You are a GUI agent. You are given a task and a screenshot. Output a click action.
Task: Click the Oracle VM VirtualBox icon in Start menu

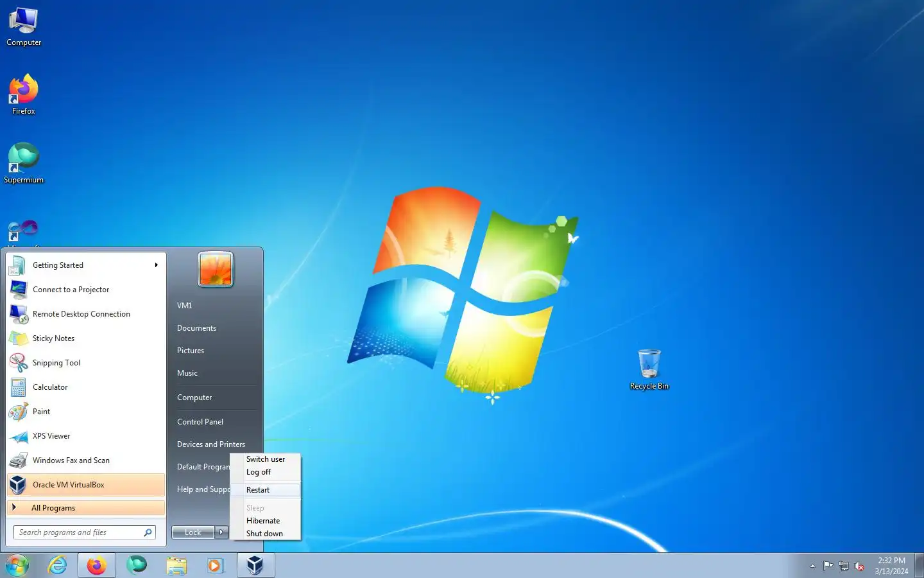tap(18, 485)
